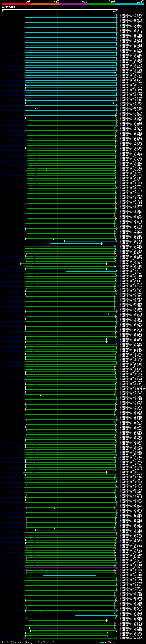This screenshot has width=146, height=644.
Task: Select hit label UniRef100_P46225
Action: click(x=131, y=140)
